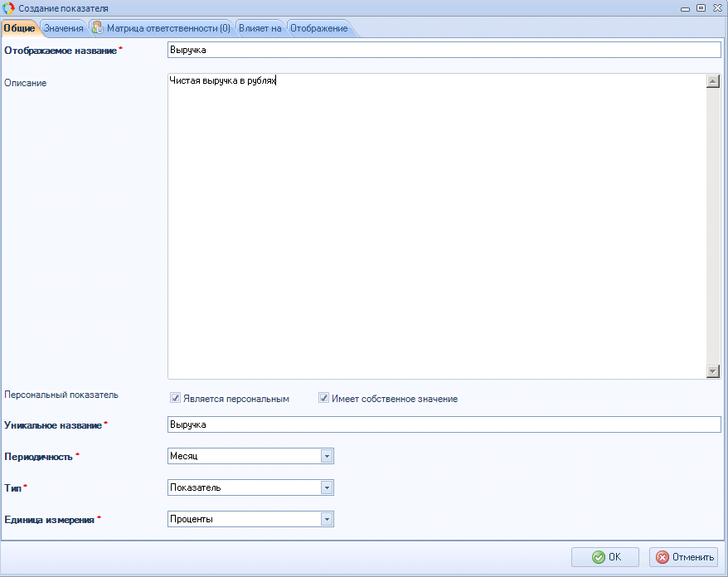This screenshot has width=728, height=577.
Task: Close the Создание показателя dialog
Action: 716,7
